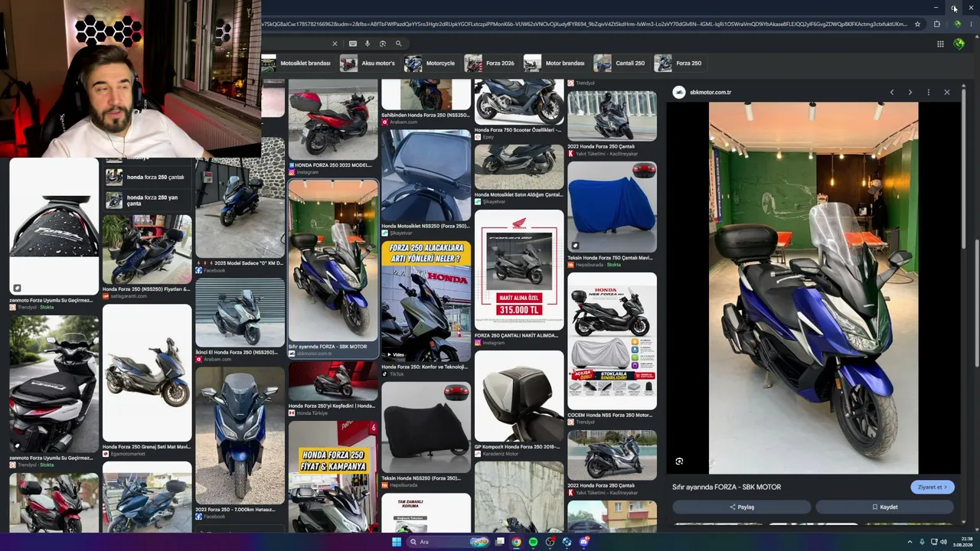Screen dimensions: 980x551
Task: Close the image preview panel
Action: [946, 93]
